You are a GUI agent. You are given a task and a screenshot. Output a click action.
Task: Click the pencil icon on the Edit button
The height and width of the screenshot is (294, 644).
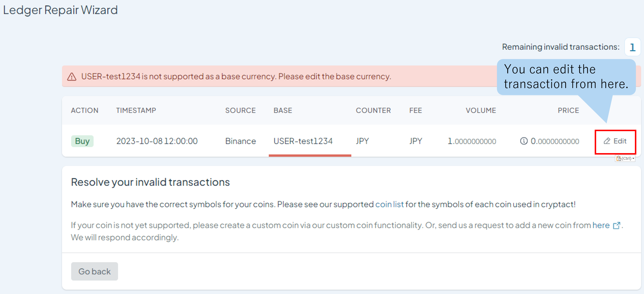[x=607, y=141]
